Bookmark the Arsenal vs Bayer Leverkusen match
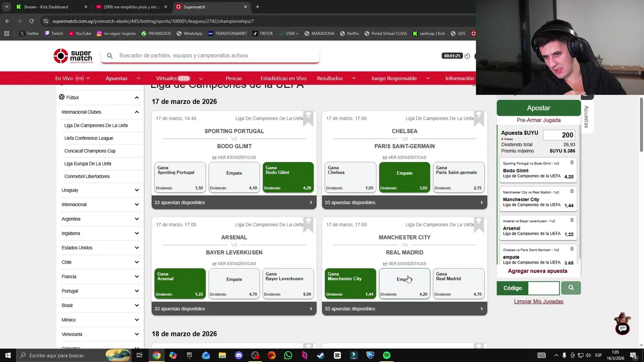This screenshot has height=362, width=644. point(308,224)
